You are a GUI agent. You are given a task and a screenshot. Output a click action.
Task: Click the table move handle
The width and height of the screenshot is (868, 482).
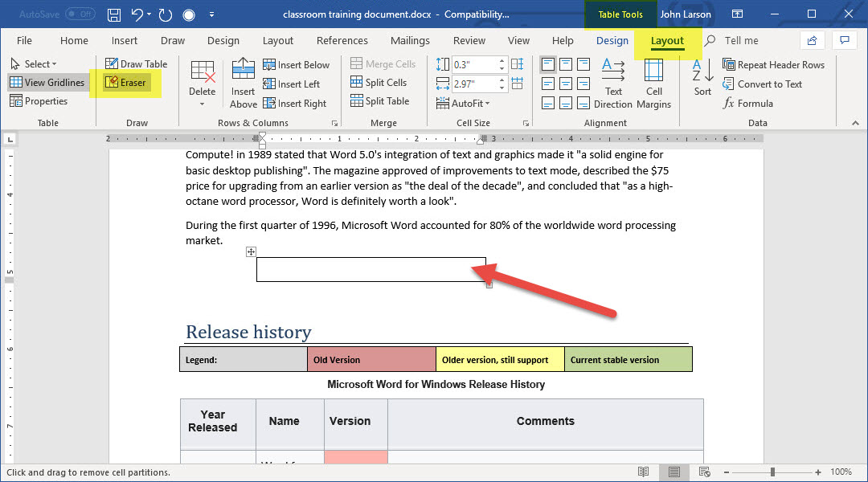(x=251, y=251)
